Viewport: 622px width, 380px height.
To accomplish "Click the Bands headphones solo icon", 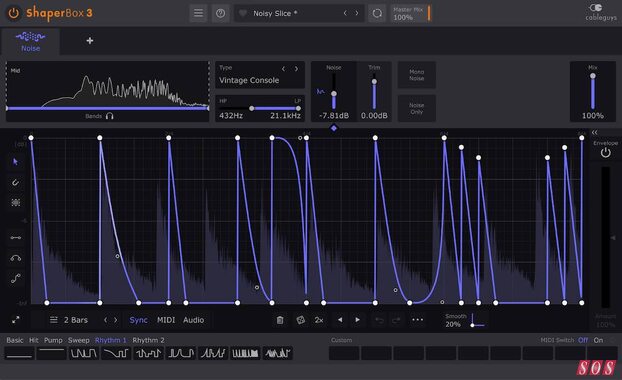I will click(x=110, y=116).
